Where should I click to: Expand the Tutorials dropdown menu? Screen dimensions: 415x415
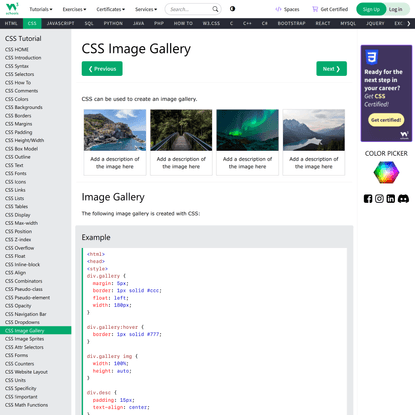point(41,9)
